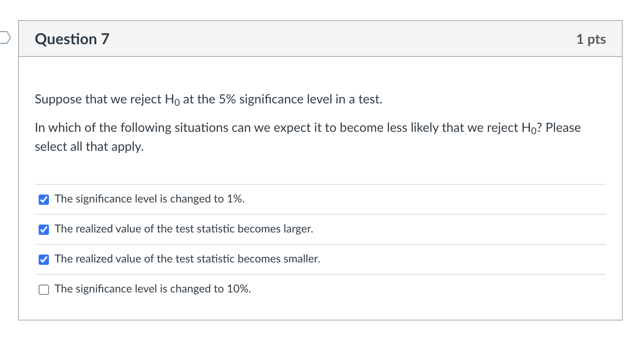Viewport: 644px width, 341px height.
Task: Click the question prompt text about rejecting H0
Action: coord(208,99)
